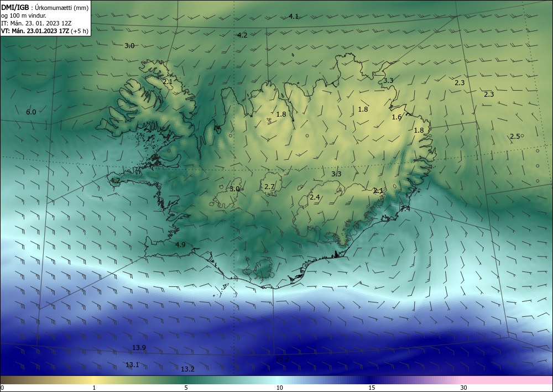
Task: Click the 15 tick label on color scale
Action: (372, 388)
